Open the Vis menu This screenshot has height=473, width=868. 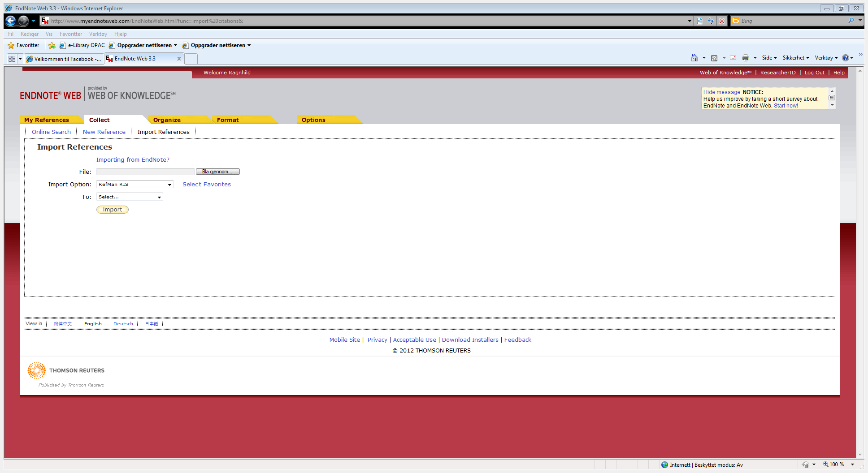coord(49,34)
